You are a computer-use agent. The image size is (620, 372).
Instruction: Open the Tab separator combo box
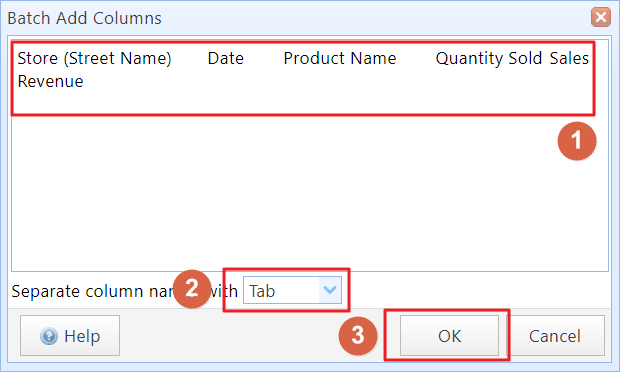pyautogui.click(x=292, y=290)
